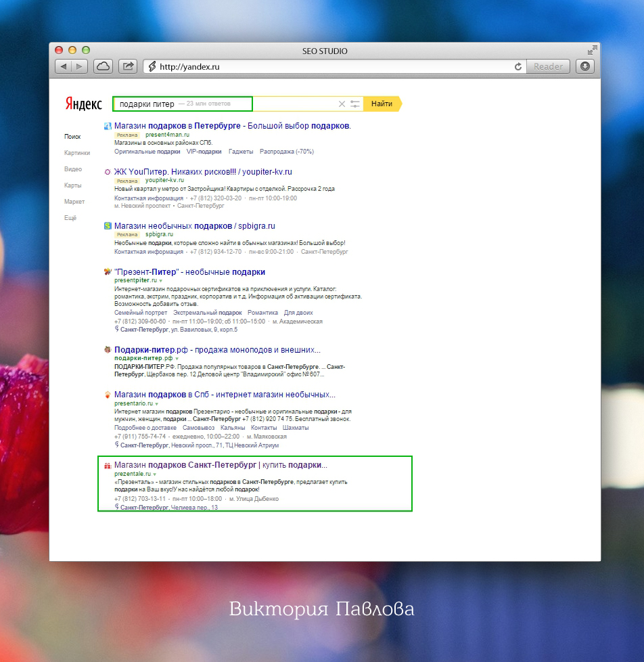Click address ул. Вавиловых, 9, корп.5
The width and height of the screenshot is (644, 662).
click(x=204, y=330)
